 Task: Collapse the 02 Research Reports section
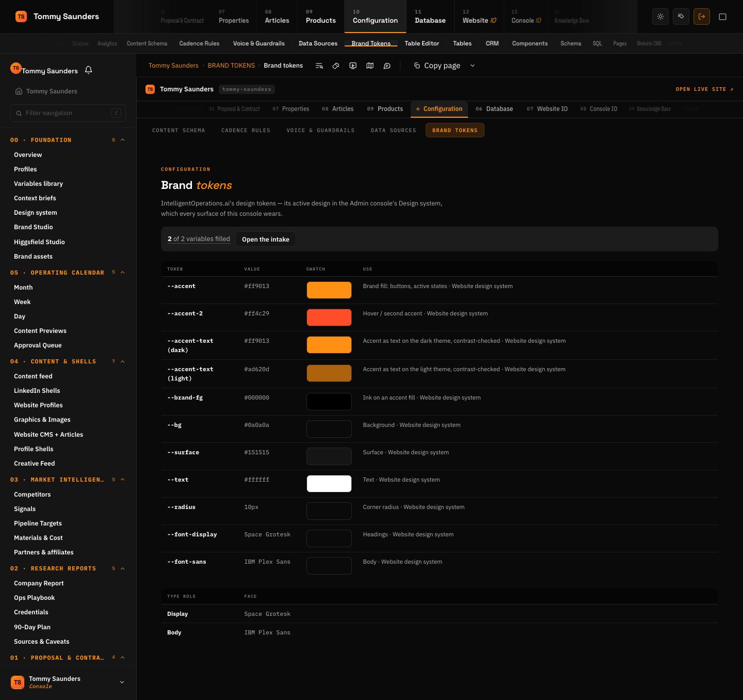122,568
